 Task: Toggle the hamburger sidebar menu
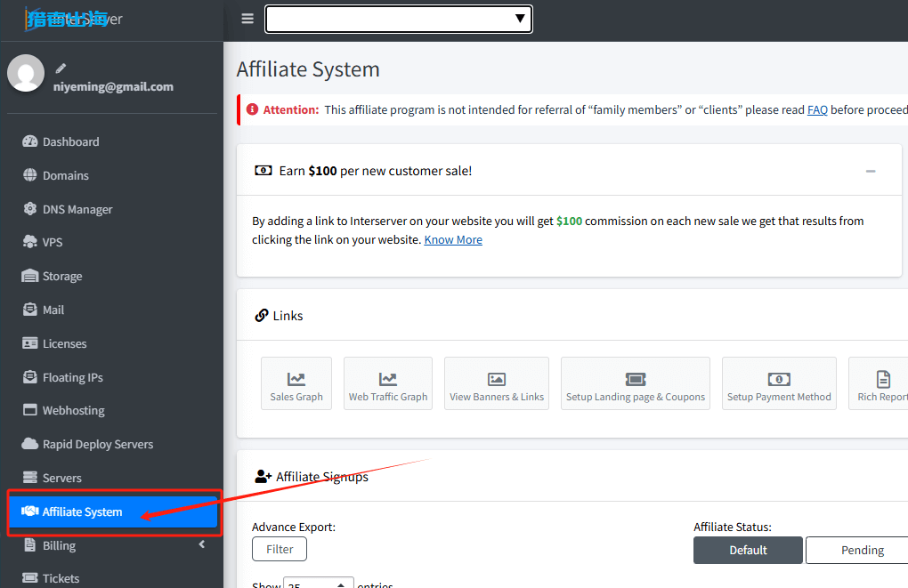pos(247,19)
